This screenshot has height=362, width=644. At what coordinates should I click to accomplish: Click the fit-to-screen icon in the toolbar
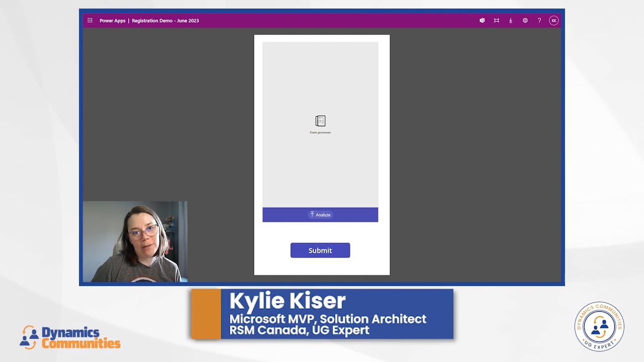[x=497, y=20]
